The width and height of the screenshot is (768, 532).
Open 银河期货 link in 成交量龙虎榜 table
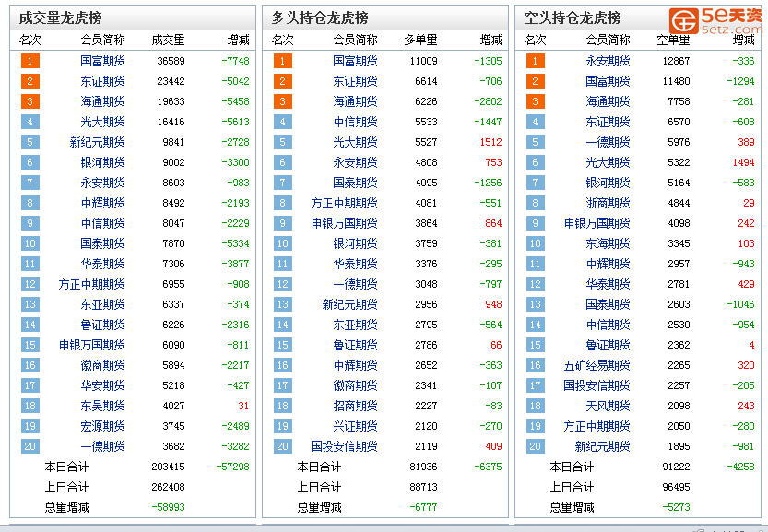pyautogui.click(x=102, y=162)
